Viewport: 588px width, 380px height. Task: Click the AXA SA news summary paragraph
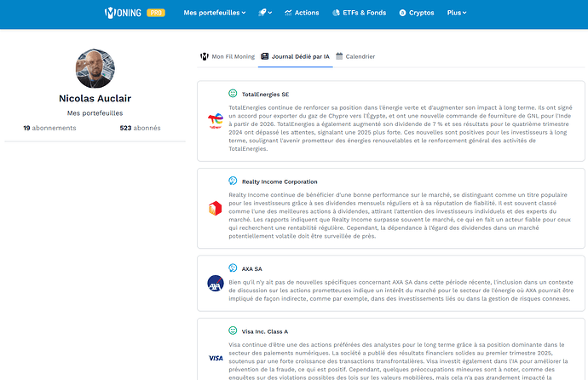click(401, 291)
